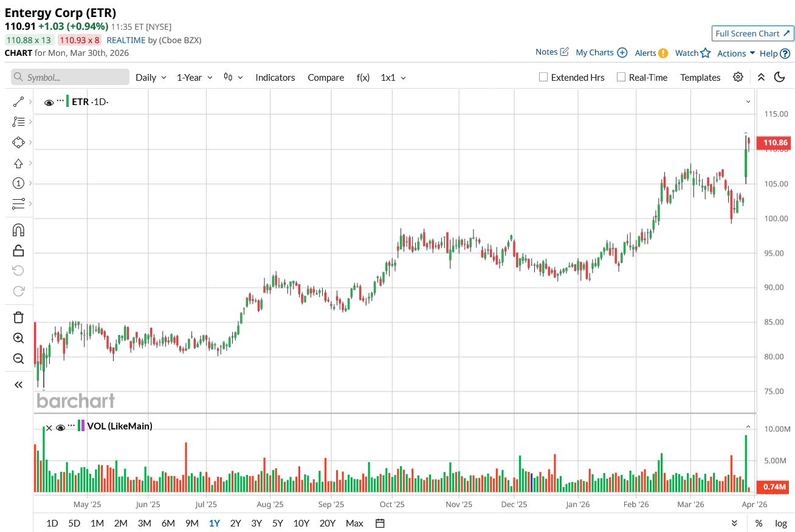Click the ETR series green color swatch

tap(68, 101)
